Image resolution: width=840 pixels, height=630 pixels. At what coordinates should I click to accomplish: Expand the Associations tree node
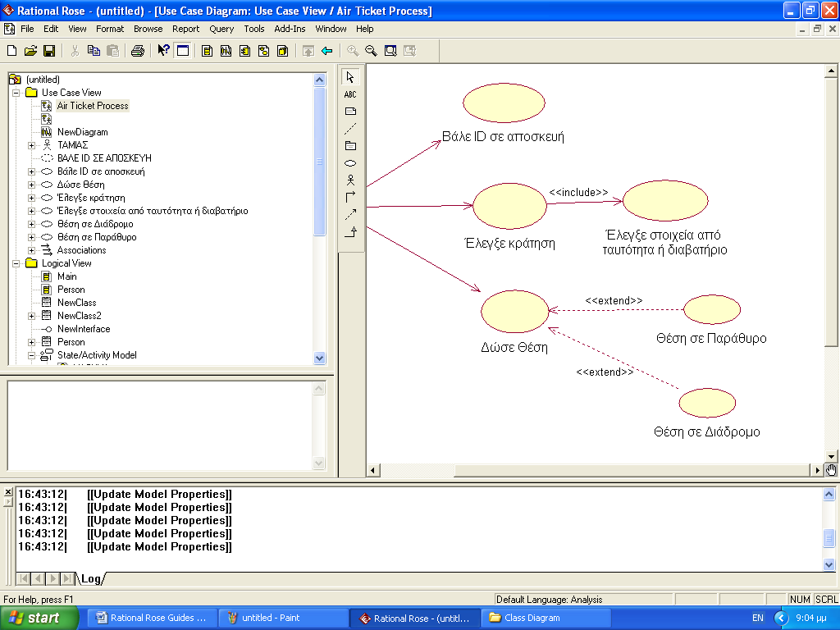click(x=32, y=250)
